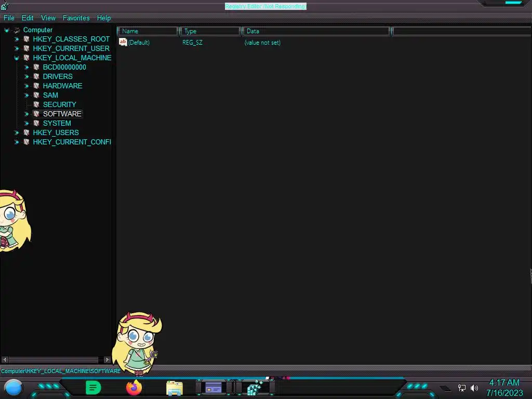Screen dimensions: 532x399
Task: Expand HKEY_USERS key
Action: (16, 132)
